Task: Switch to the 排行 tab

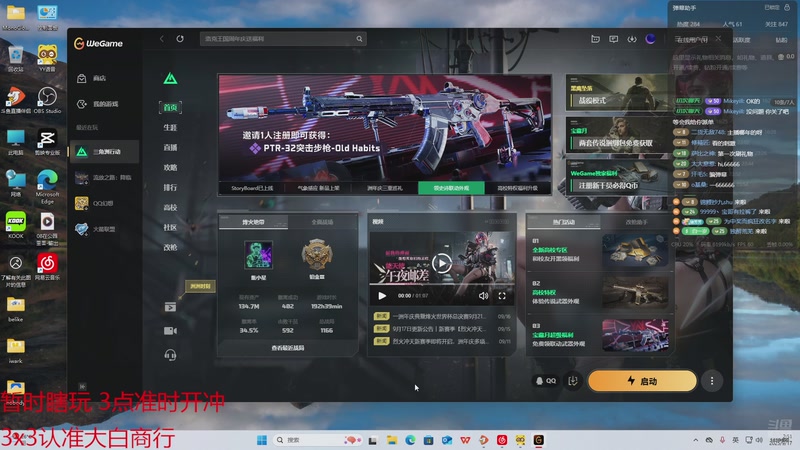Action: [x=170, y=187]
